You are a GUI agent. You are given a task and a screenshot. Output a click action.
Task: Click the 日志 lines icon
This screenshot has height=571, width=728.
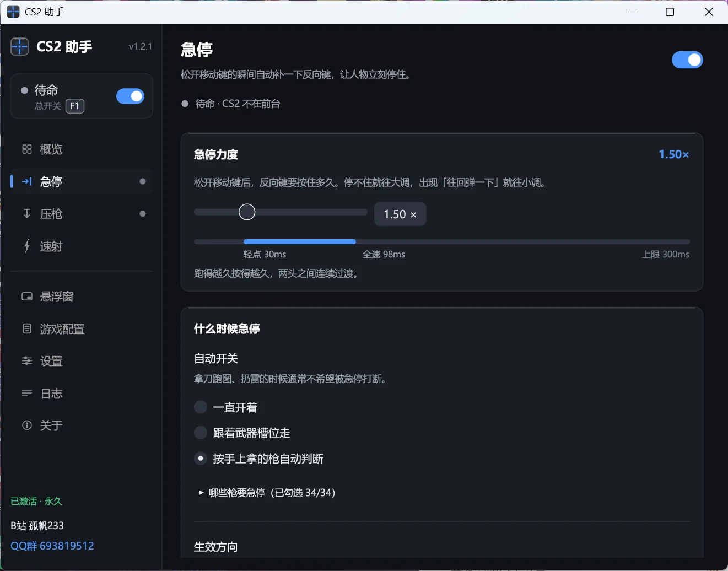coord(26,393)
